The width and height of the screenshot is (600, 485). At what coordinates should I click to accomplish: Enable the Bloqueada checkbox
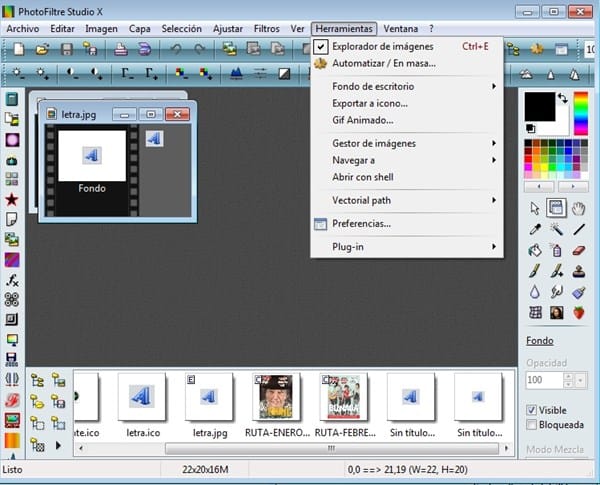(x=532, y=424)
